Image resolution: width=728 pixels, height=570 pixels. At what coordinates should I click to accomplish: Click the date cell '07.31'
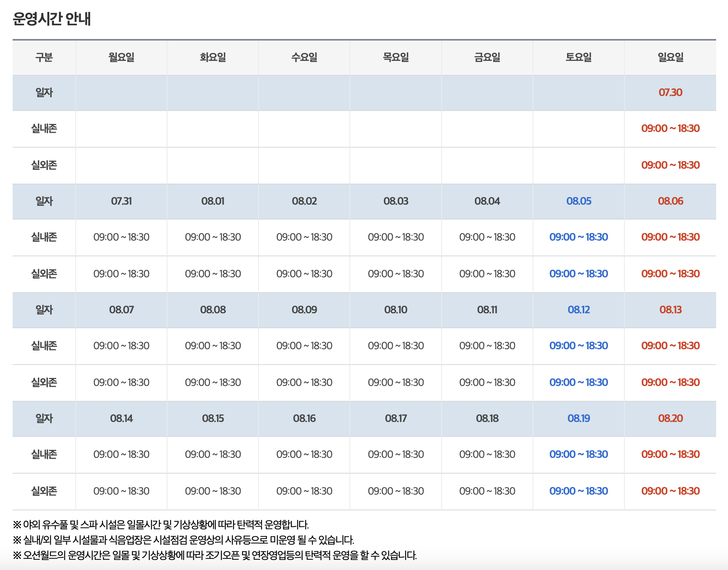[x=121, y=201]
